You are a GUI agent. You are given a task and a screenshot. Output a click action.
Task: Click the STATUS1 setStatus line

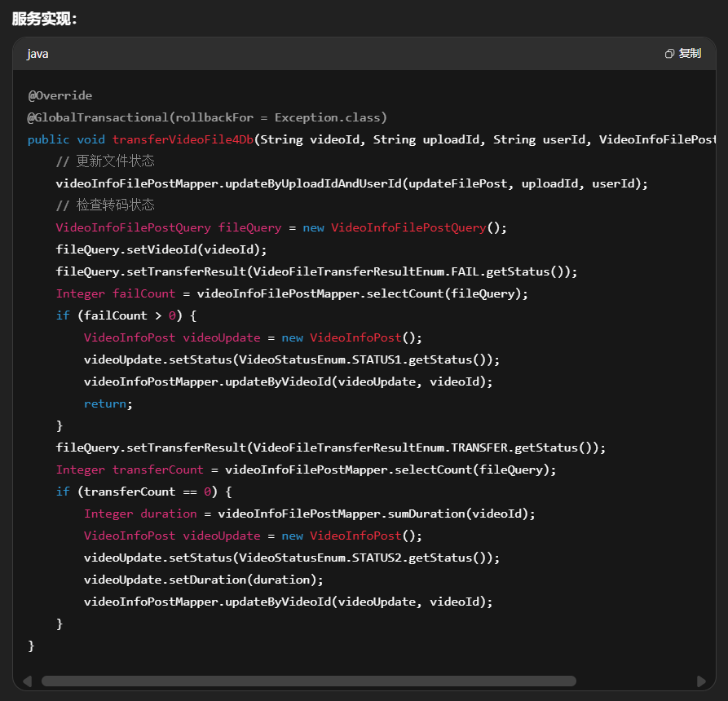pyautogui.click(x=291, y=359)
